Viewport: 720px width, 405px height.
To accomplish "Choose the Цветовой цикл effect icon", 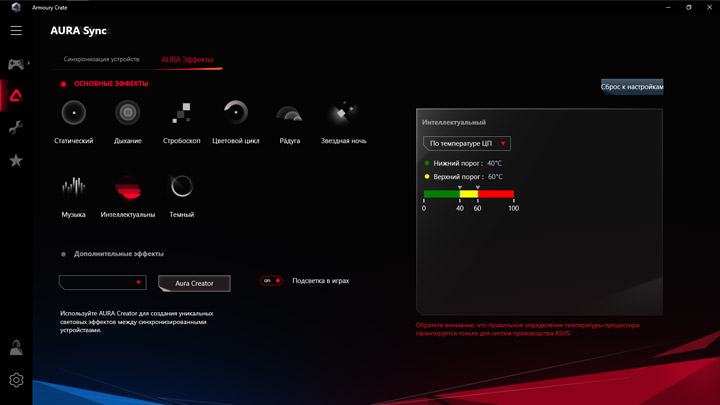I will click(236, 112).
